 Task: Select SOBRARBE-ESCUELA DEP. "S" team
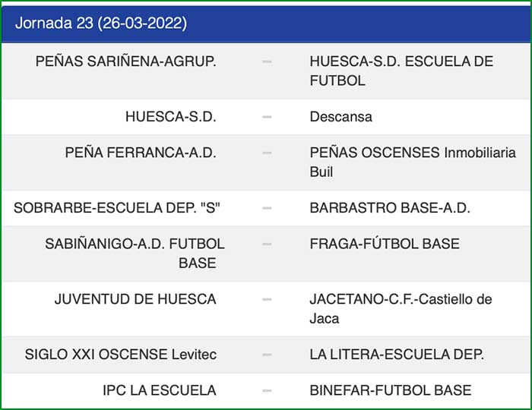pyautogui.click(x=117, y=208)
